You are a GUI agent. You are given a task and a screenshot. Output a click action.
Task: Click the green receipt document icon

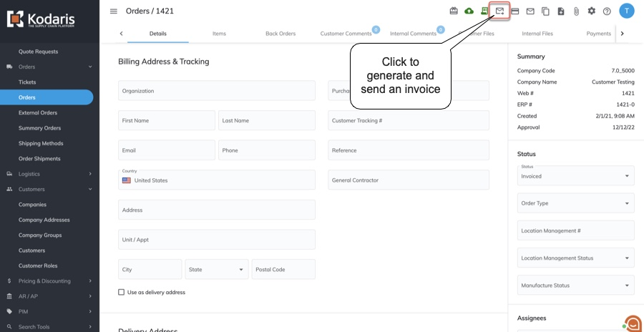coord(484,11)
